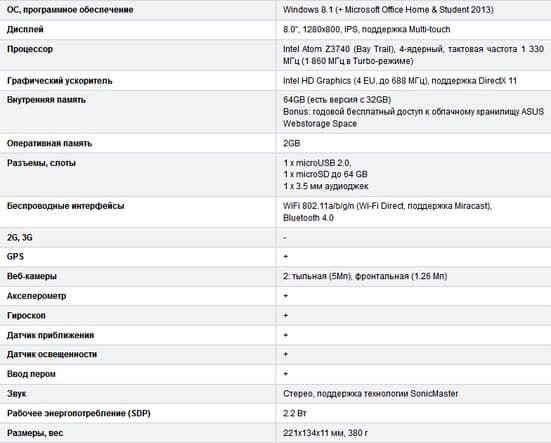The width and height of the screenshot is (551, 443).
Task: Click the 'Внутренняя память' label
Action: point(46,100)
